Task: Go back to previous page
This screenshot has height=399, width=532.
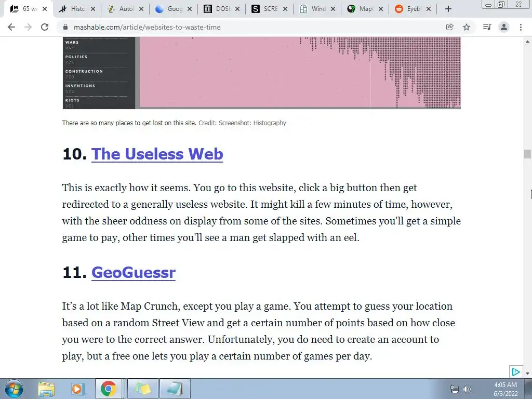Action: 11,27
